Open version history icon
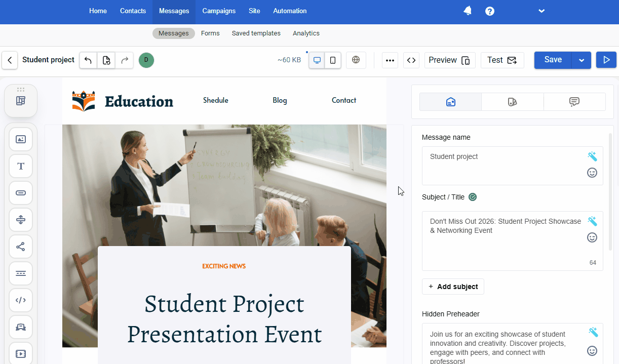This screenshot has width=619, height=364. [106, 60]
